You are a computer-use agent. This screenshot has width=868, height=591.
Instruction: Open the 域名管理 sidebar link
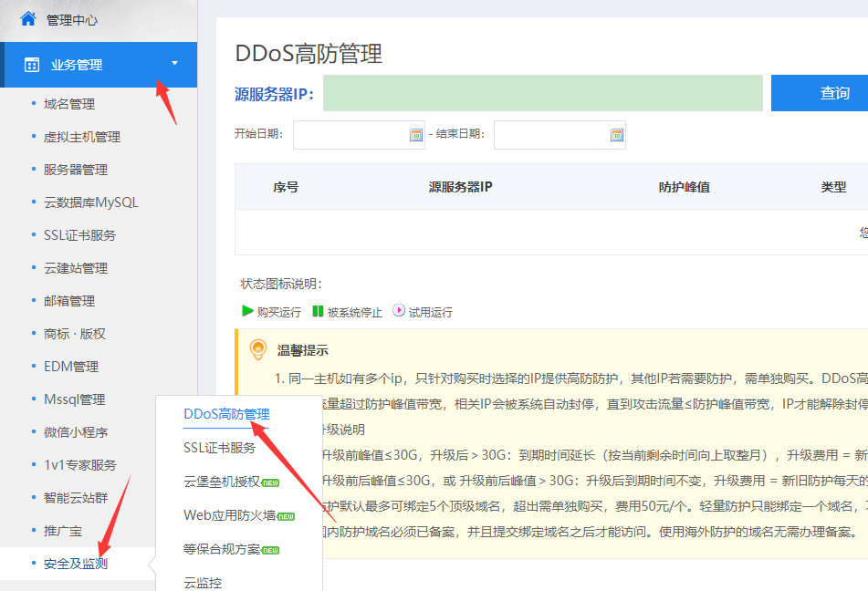pyautogui.click(x=69, y=104)
